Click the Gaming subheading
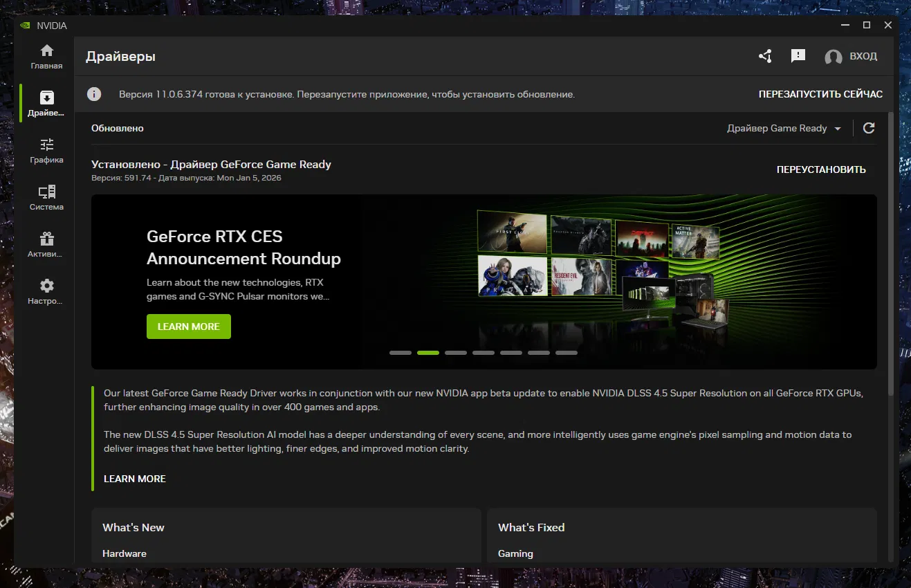Image resolution: width=911 pixels, height=588 pixels. (515, 553)
